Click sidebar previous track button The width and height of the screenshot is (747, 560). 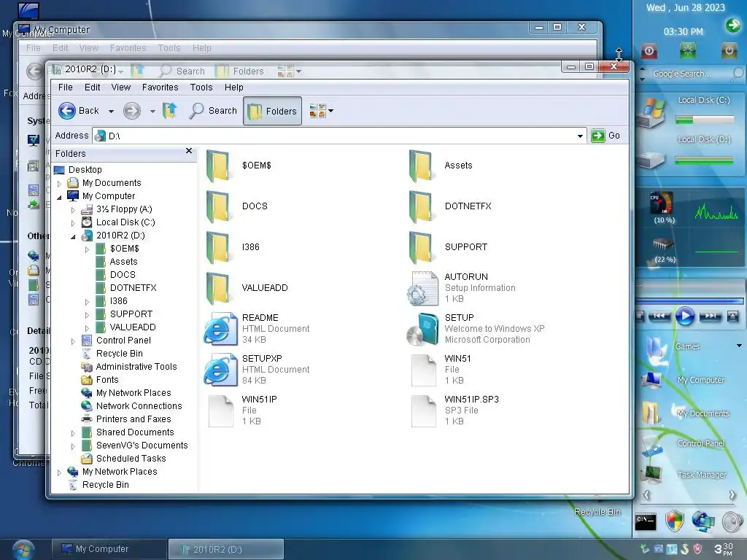(x=659, y=316)
